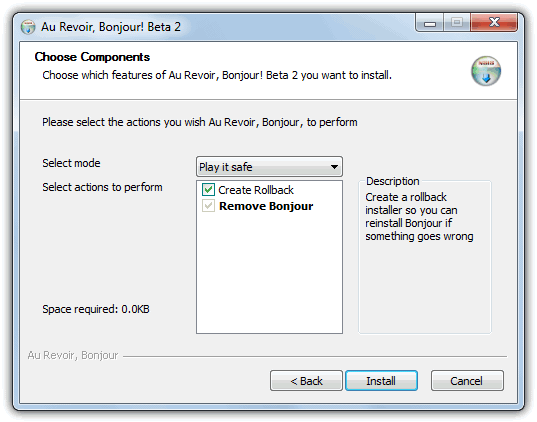Cancel the installer

click(467, 381)
